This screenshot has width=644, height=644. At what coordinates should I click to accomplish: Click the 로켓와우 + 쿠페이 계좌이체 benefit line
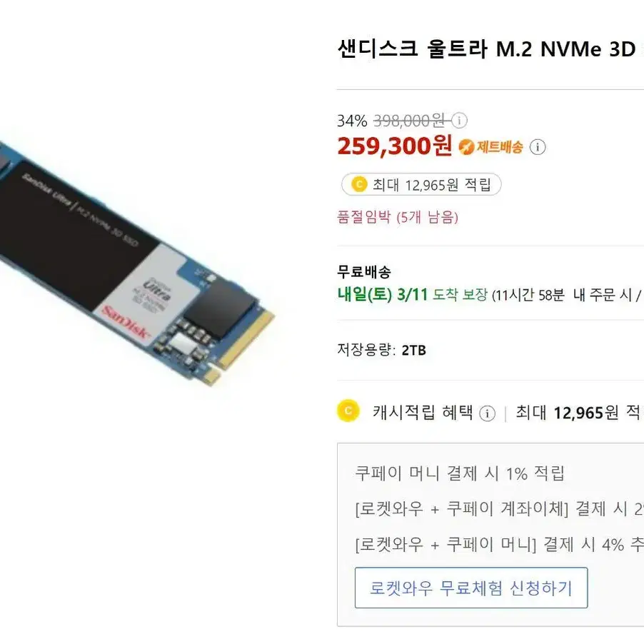(499, 509)
